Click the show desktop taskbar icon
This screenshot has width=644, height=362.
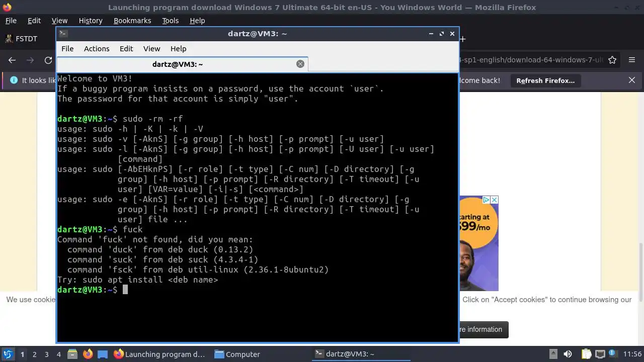(x=103, y=354)
